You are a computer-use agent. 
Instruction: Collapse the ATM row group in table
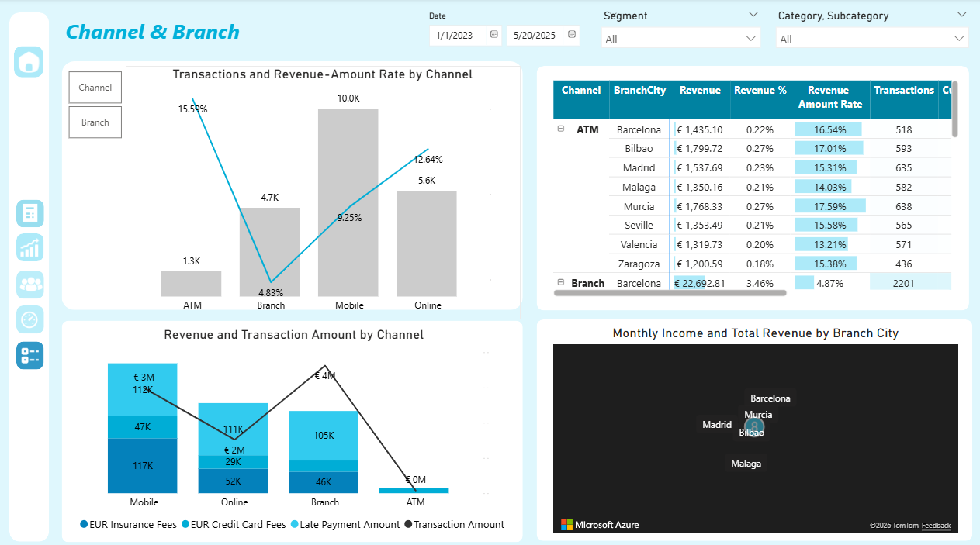tap(561, 129)
